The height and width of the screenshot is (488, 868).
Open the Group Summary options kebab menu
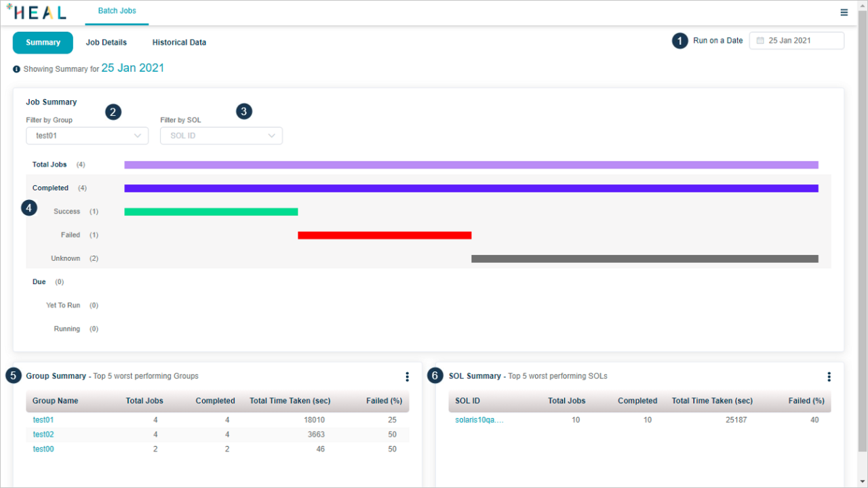pyautogui.click(x=407, y=377)
